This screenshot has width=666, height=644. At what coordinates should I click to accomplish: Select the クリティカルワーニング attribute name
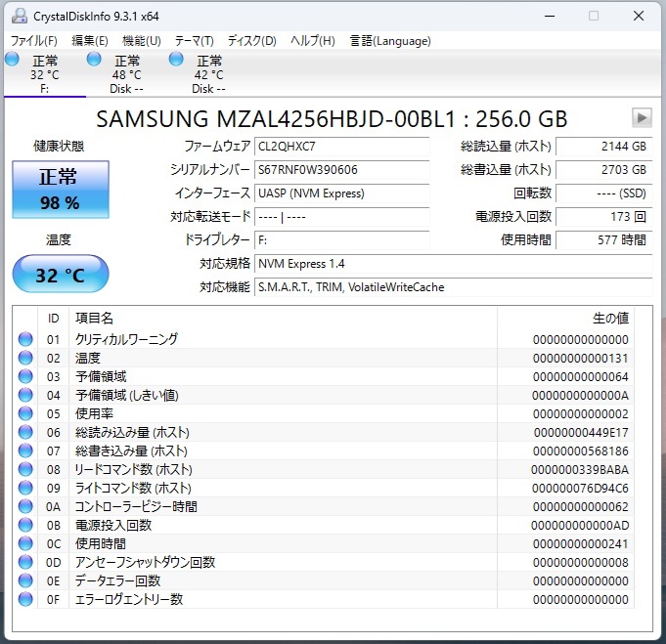point(126,339)
